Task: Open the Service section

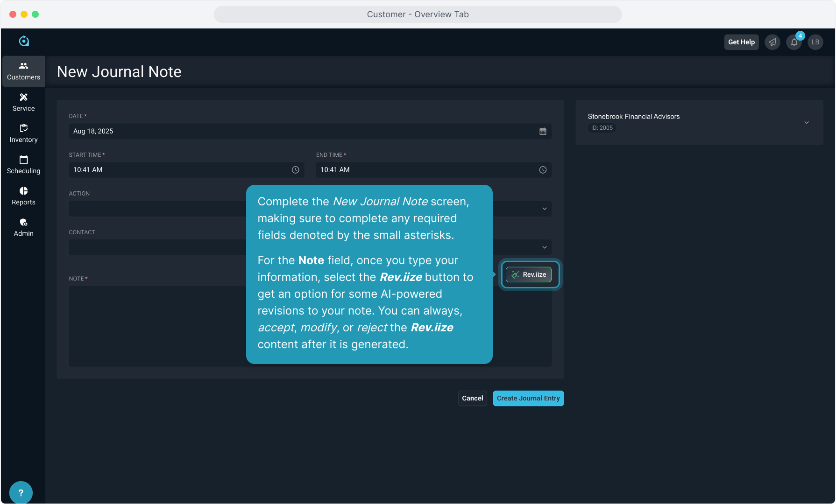Action: [x=23, y=103]
